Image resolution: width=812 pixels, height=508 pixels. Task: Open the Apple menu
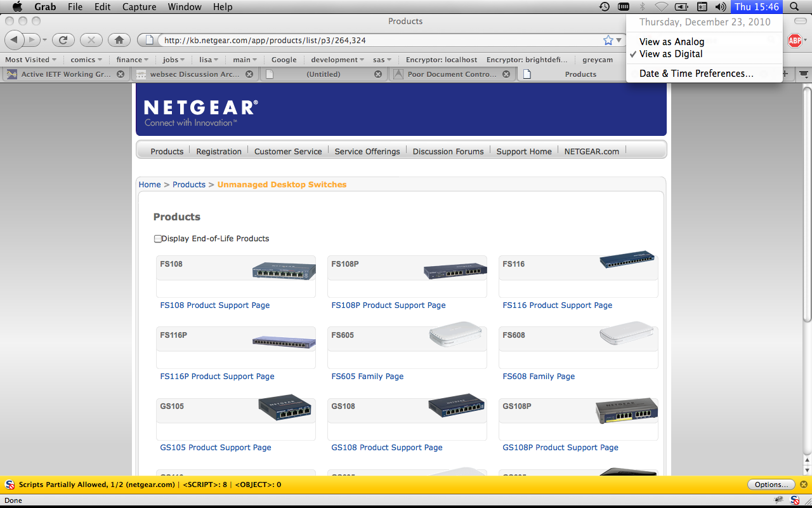click(17, 7)
